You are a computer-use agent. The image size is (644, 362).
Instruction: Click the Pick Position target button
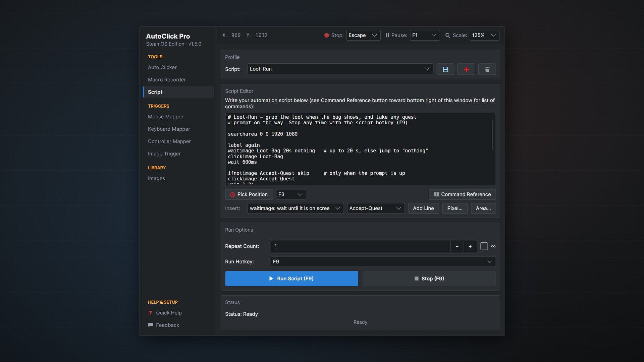(x=249, y=194)
